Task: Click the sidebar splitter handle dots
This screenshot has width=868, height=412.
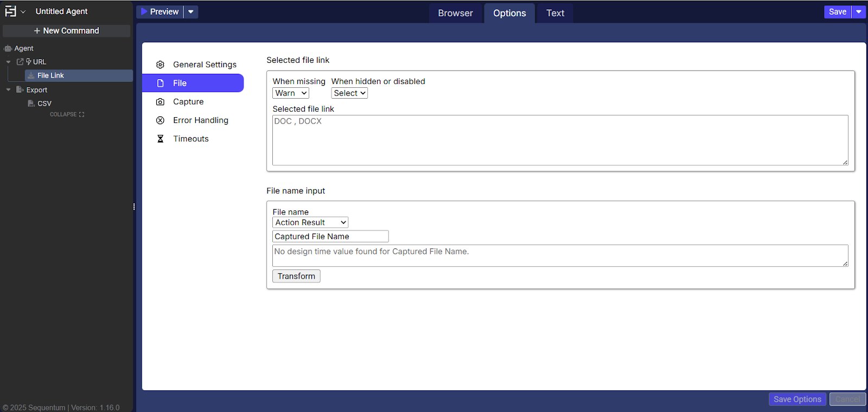Action: click(134, 207)
